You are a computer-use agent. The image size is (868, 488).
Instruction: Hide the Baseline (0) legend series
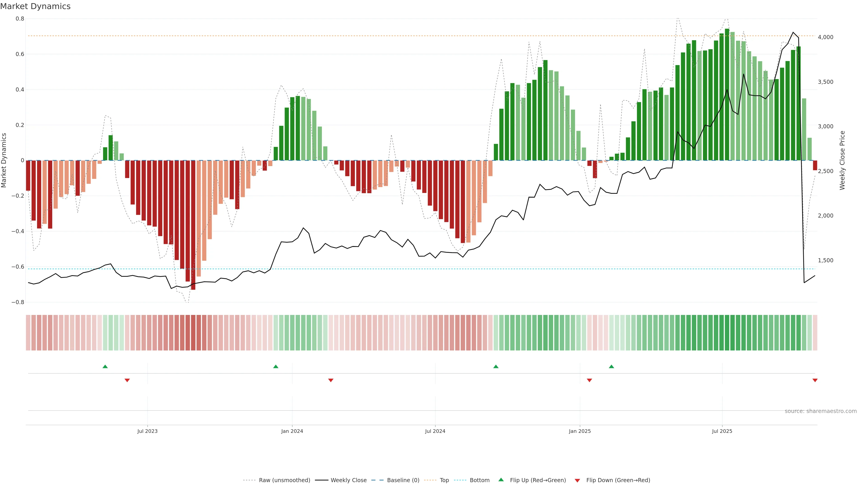point(403,480)
